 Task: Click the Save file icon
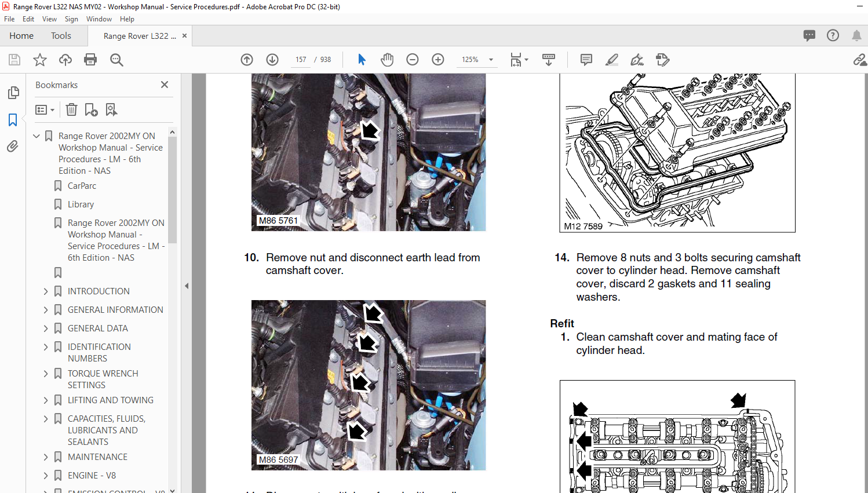point(14,60)
